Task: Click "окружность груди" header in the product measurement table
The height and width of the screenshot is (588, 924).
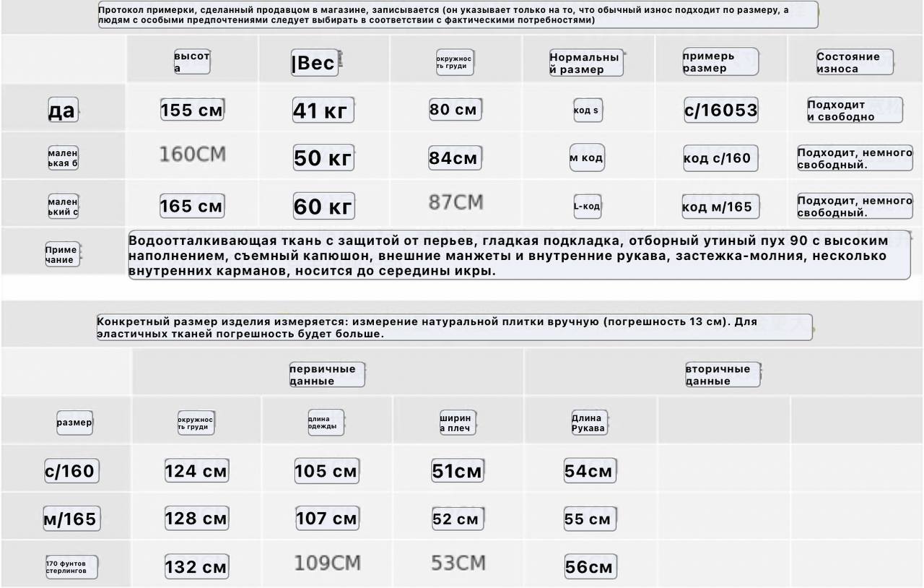Action: pos(196,423)
